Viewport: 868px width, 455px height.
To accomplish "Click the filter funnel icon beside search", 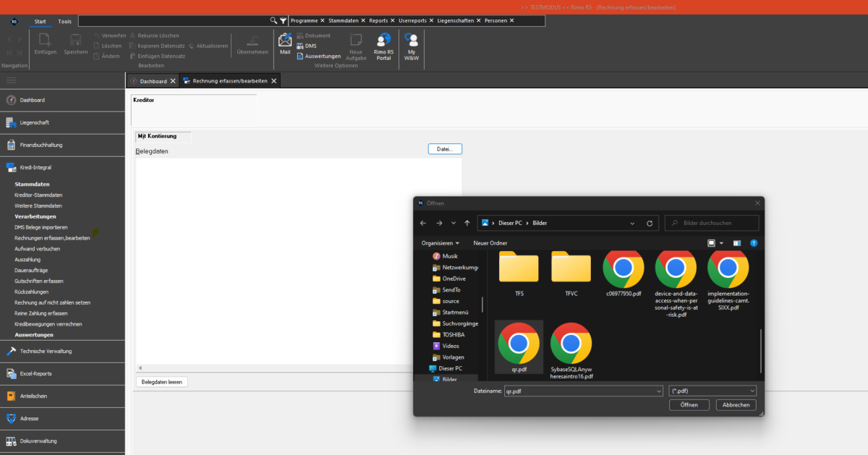I will click(284, 21).
